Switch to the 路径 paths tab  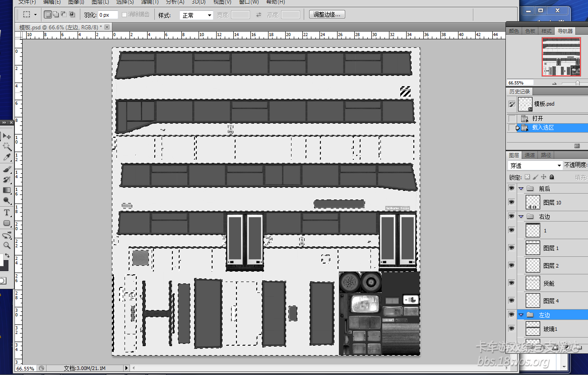click(x=546, y=155)
